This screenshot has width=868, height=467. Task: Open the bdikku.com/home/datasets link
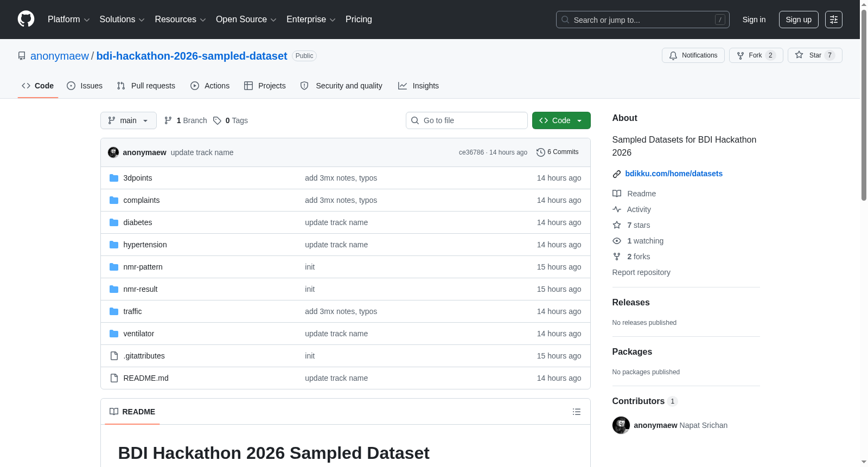click(x=674, y=174)
